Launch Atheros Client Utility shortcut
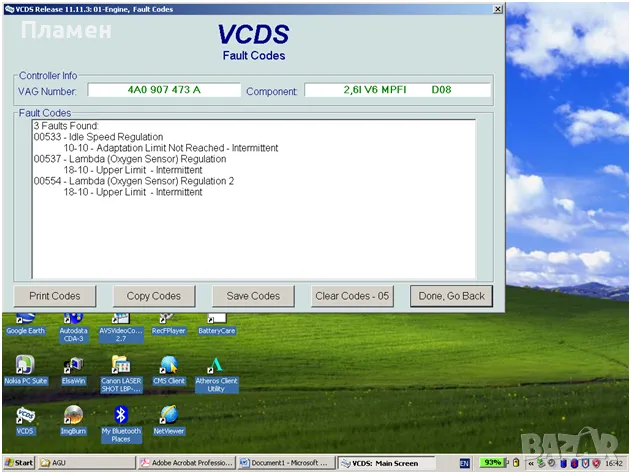 tap(215, 366)
